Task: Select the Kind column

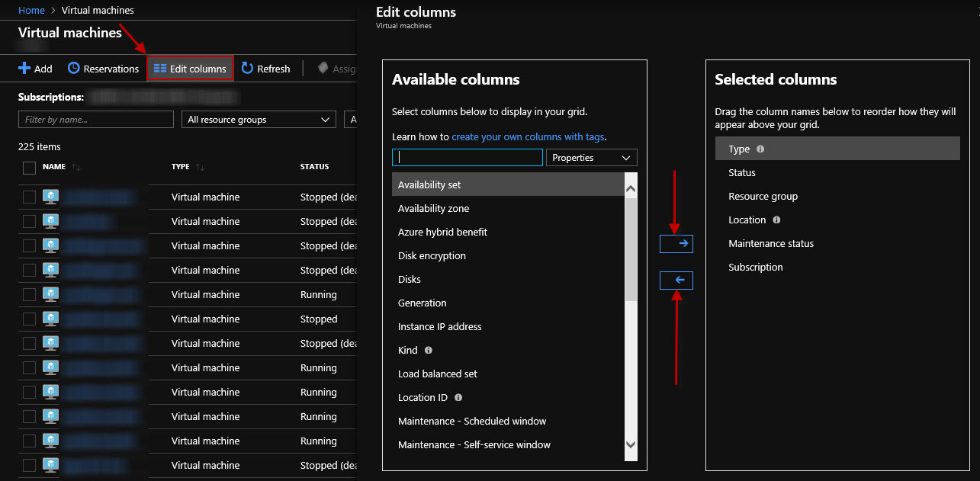Action: coord(508,350)
